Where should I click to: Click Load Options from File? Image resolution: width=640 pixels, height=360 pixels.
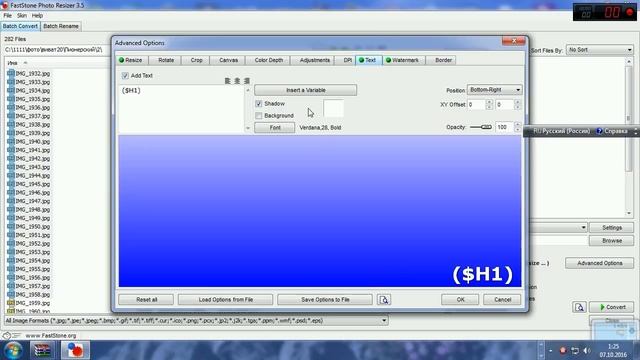[x=225, y=300]
